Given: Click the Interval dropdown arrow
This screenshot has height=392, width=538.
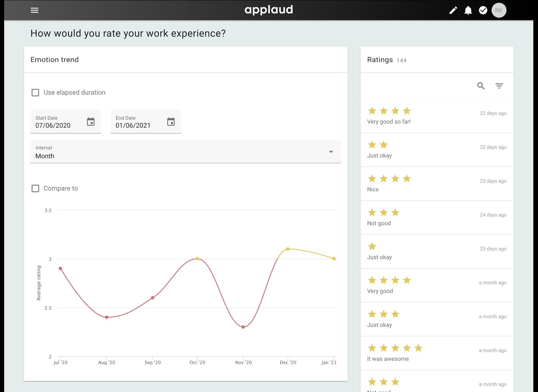Looking at the screenshot, I should [x=331, y=152].
